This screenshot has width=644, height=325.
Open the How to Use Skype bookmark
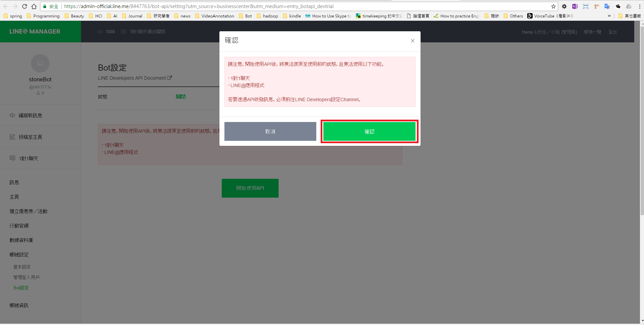[x=328, y=16]
